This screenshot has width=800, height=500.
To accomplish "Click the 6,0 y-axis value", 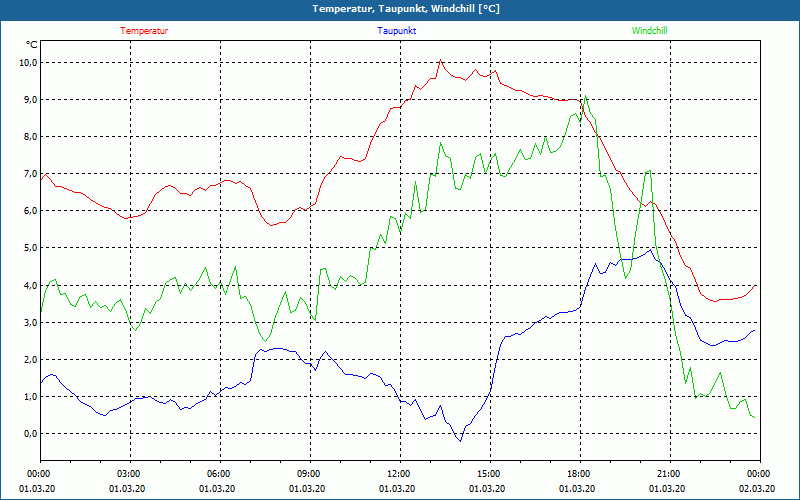I will 31,211.
